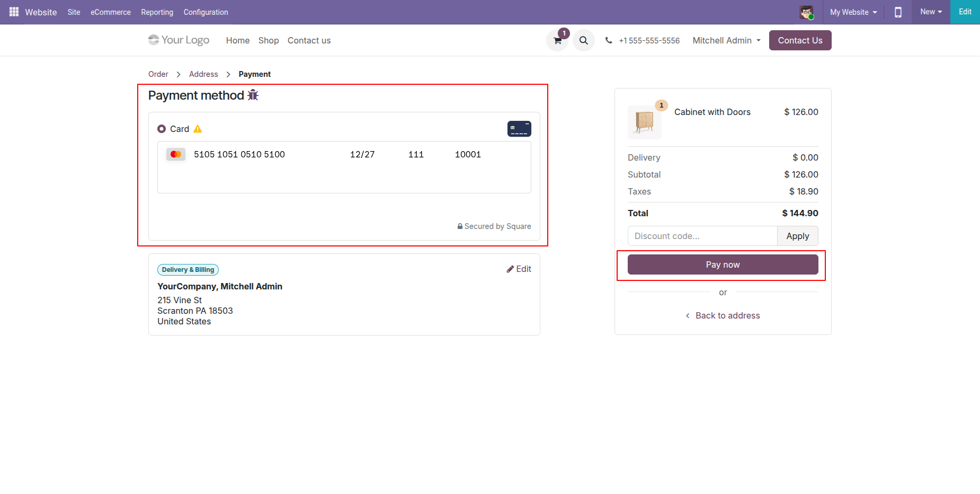The height and width of the screenshot is (494, 980).
Task: Click the Your Logo image
Action: pyautogui.click(x=179, y=40)
